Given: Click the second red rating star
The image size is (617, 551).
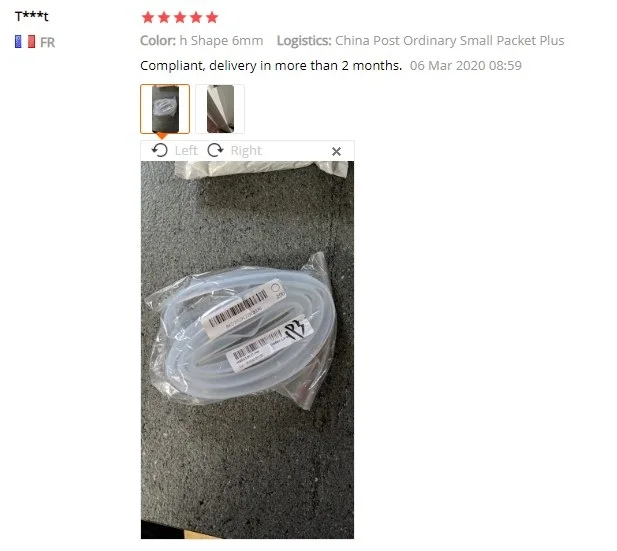Looking at the screenshot, I should [164, 17].
